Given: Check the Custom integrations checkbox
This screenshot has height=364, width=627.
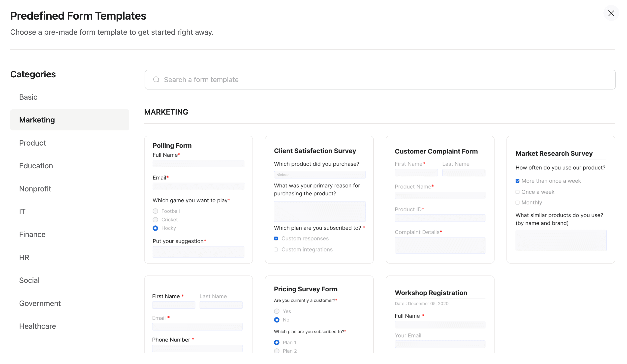Looking at the screenshot, I should click(x=276, y=249).
